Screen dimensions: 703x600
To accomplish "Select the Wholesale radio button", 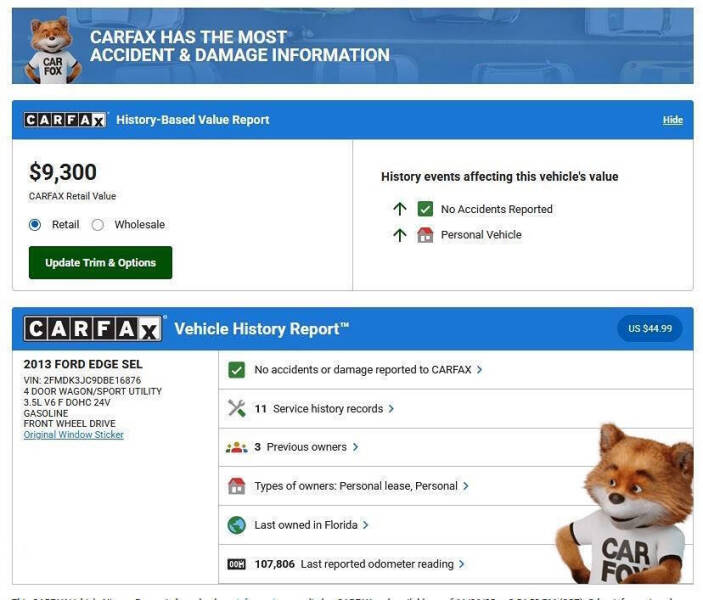I will point(98,225).
